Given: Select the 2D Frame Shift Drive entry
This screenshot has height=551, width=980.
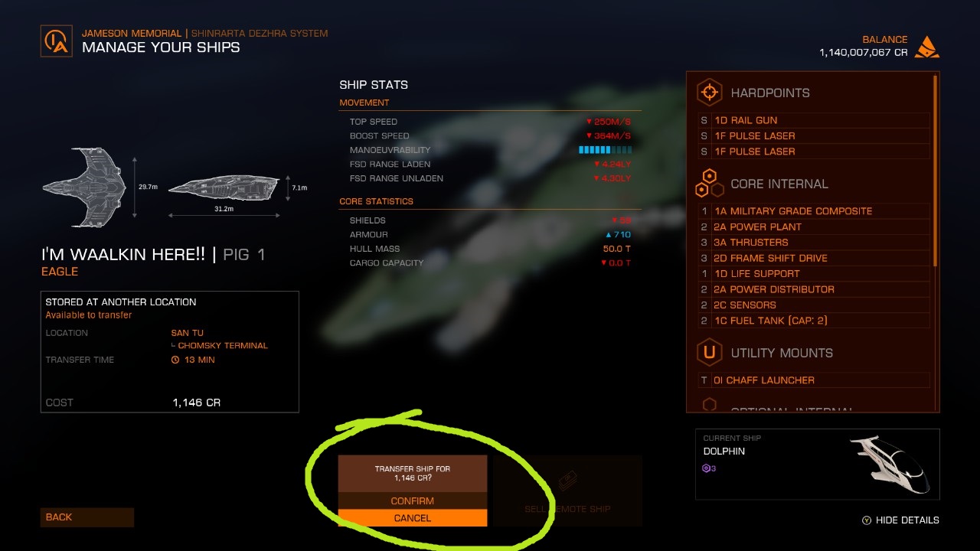Looking at the screenshot, I should (814, 258).
